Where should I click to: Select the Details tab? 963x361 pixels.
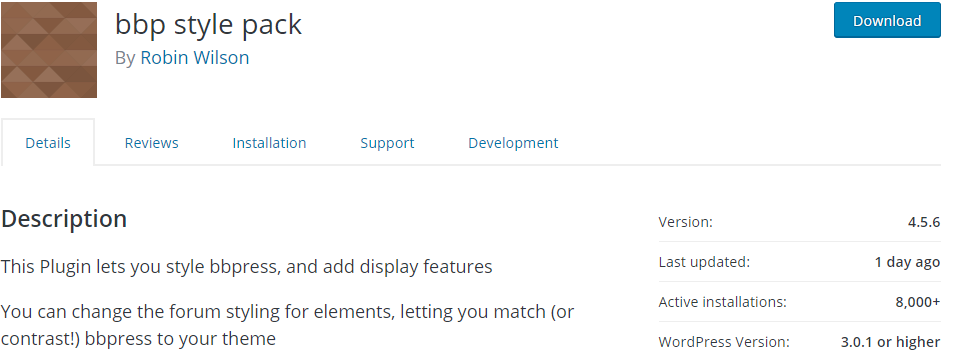48,142
